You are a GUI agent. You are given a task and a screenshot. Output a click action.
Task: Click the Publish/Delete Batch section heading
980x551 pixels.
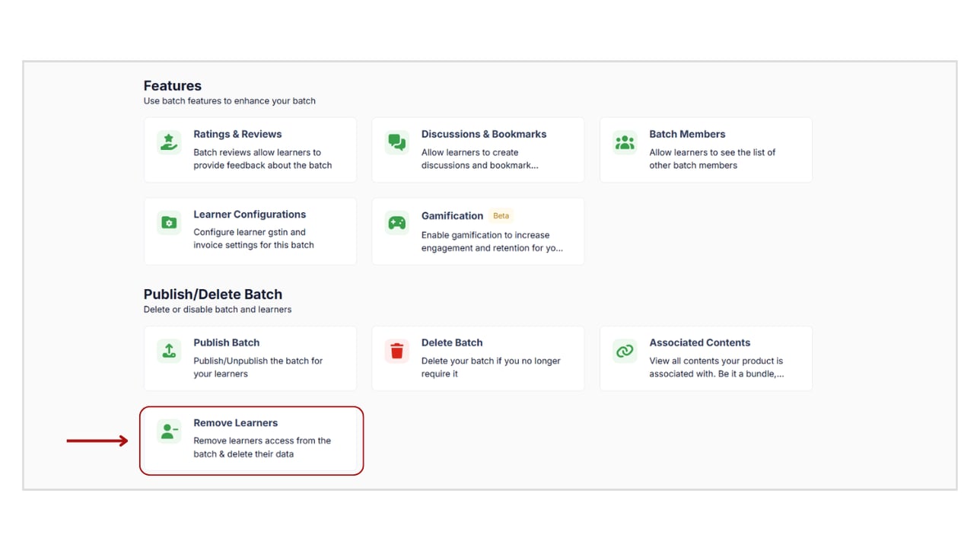(213, 295)
